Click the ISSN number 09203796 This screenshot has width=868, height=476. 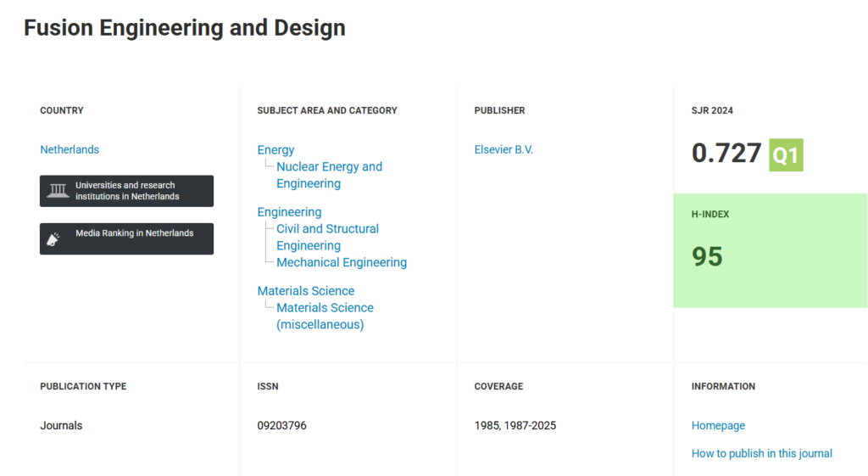[281, 425]
